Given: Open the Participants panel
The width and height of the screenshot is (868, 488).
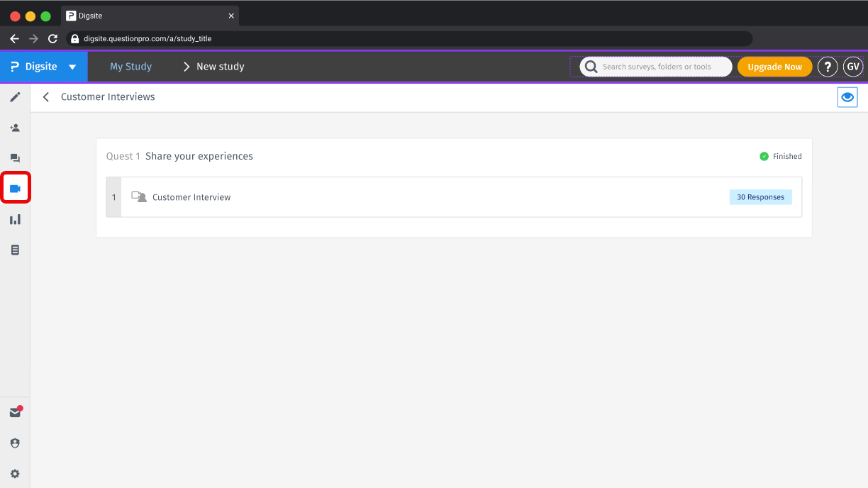Looking at the screenshot, I should coord(15,128).
